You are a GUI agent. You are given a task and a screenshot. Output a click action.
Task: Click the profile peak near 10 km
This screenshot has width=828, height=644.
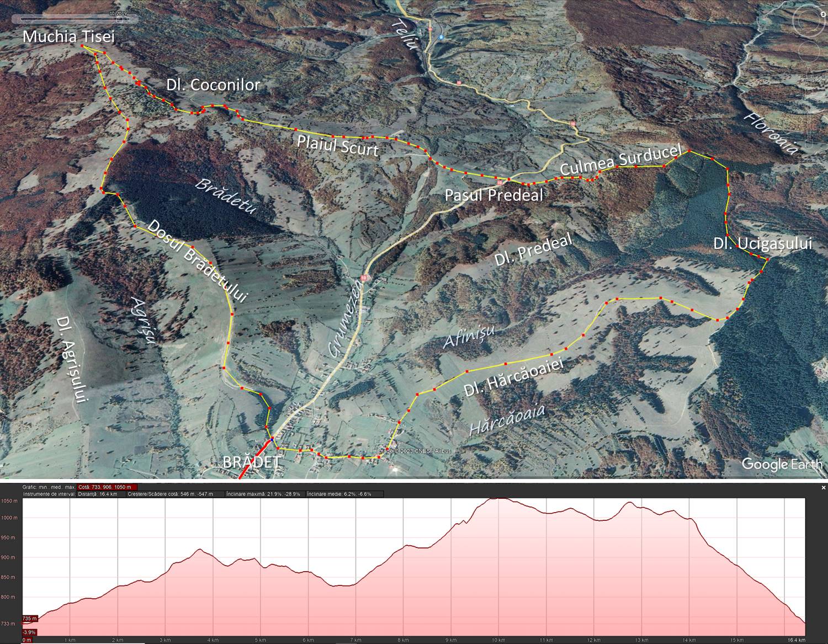[498, 499]
